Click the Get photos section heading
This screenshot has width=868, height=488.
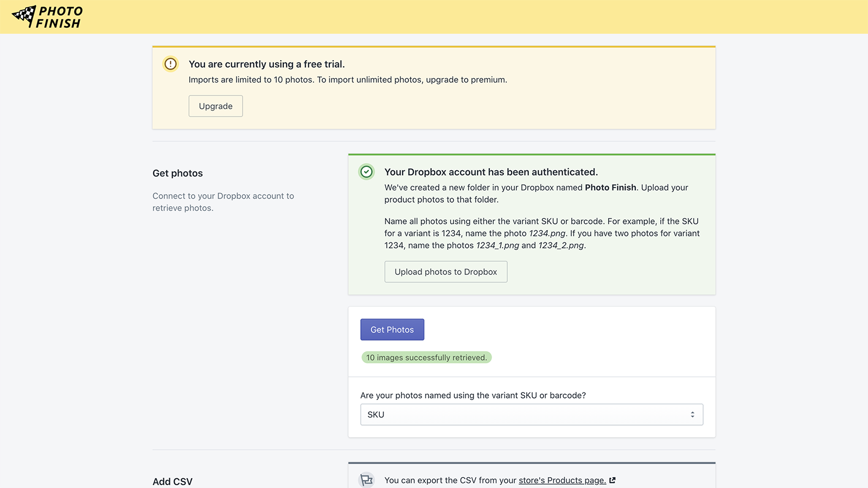[x=177, y=174]
